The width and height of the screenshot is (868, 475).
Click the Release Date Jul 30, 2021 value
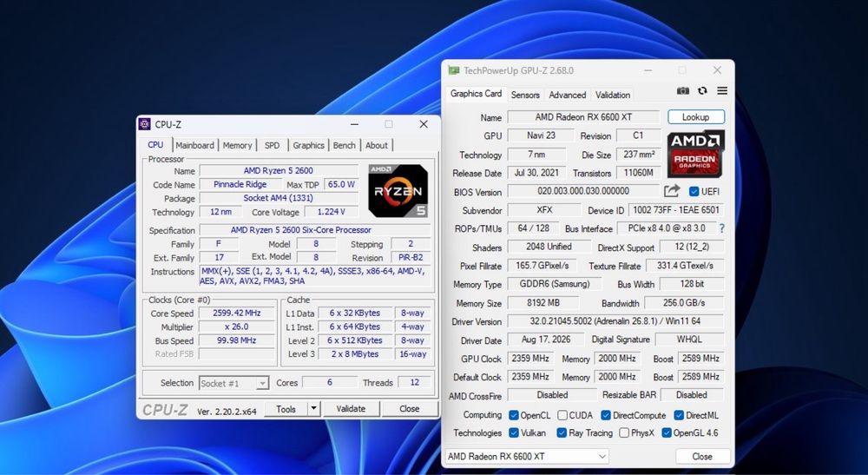tap(536, 173)
